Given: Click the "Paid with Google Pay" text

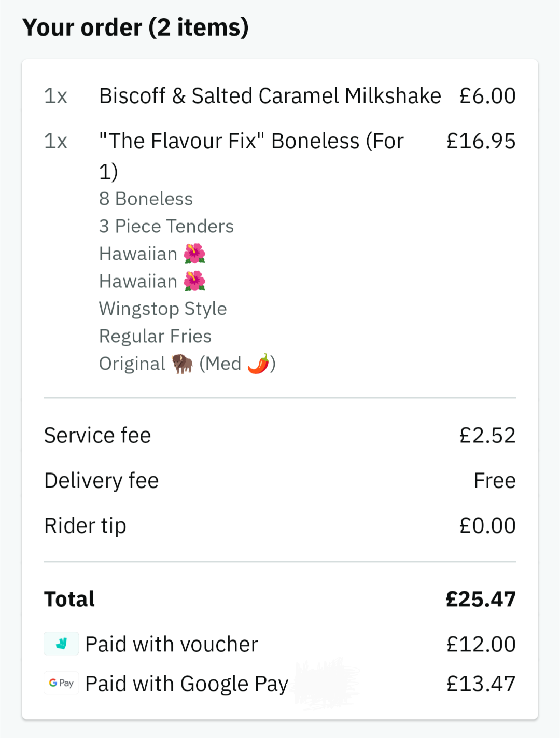Looking at the screenshot, I should tap(187, 684).
